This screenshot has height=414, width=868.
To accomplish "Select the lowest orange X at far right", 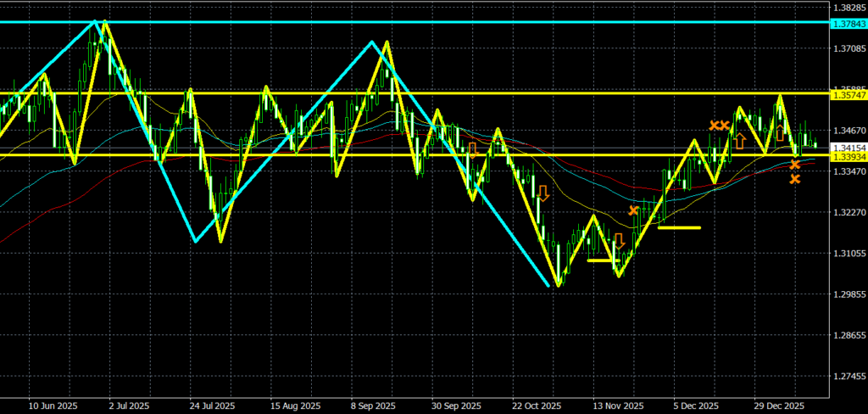I will [795, 179].
